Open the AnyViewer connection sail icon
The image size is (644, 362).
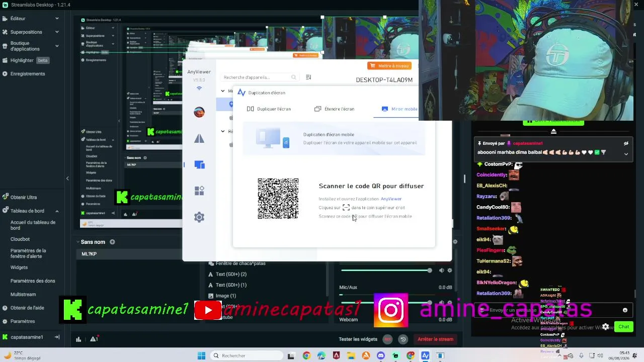(199, 139)
